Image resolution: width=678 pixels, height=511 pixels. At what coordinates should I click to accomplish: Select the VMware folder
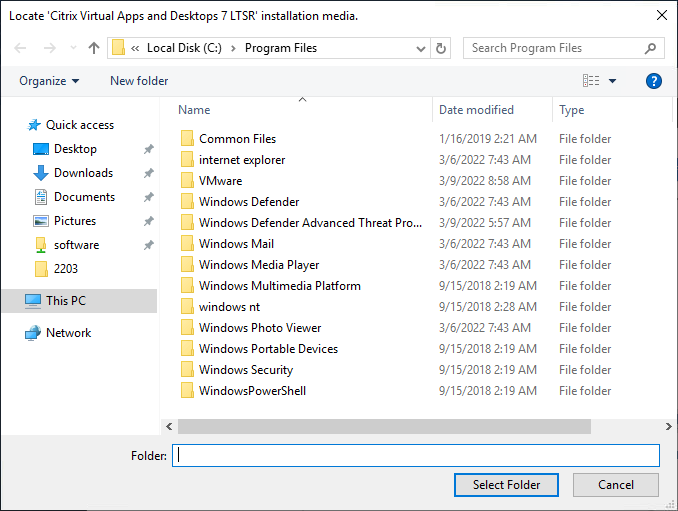click(x=220, y=181)
